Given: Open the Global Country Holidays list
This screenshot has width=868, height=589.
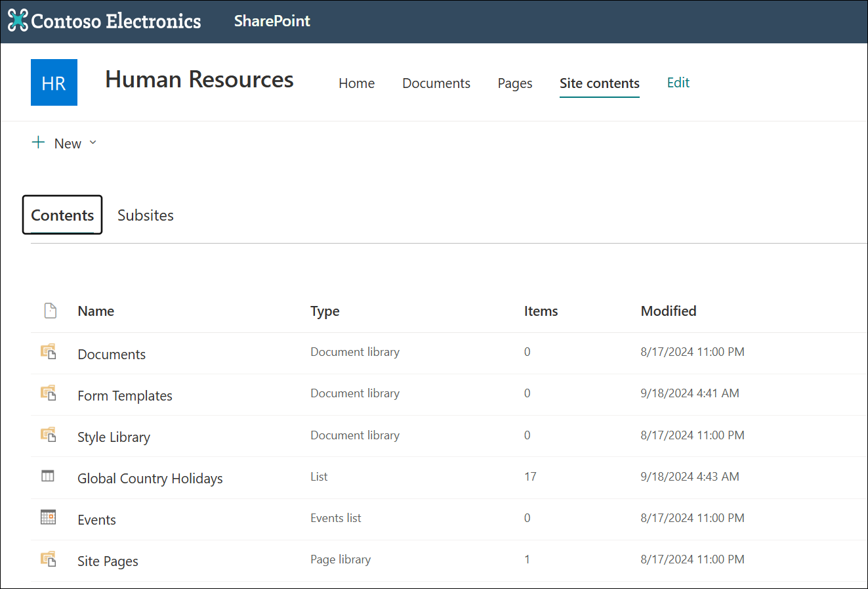Looking at the screenshot, I should tap(150, 478).
